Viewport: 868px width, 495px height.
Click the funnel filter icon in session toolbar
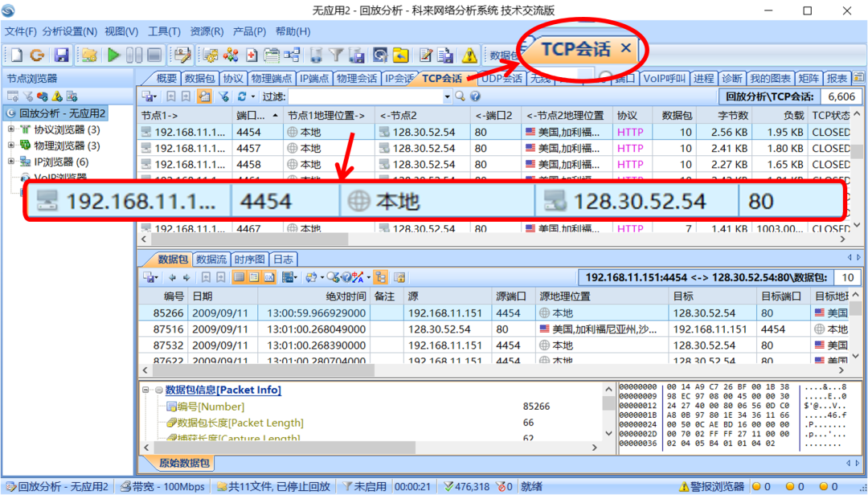pyautogui.click(x=223, y=96)
